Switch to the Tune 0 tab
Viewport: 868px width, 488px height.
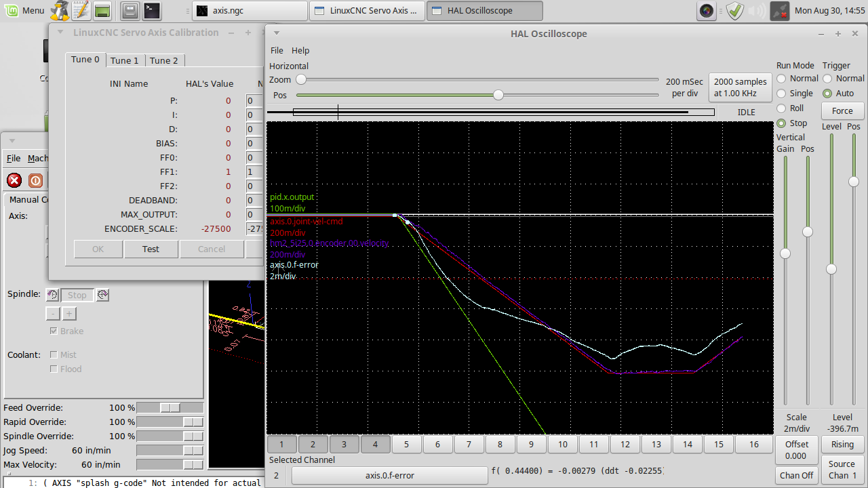(85, 60)
